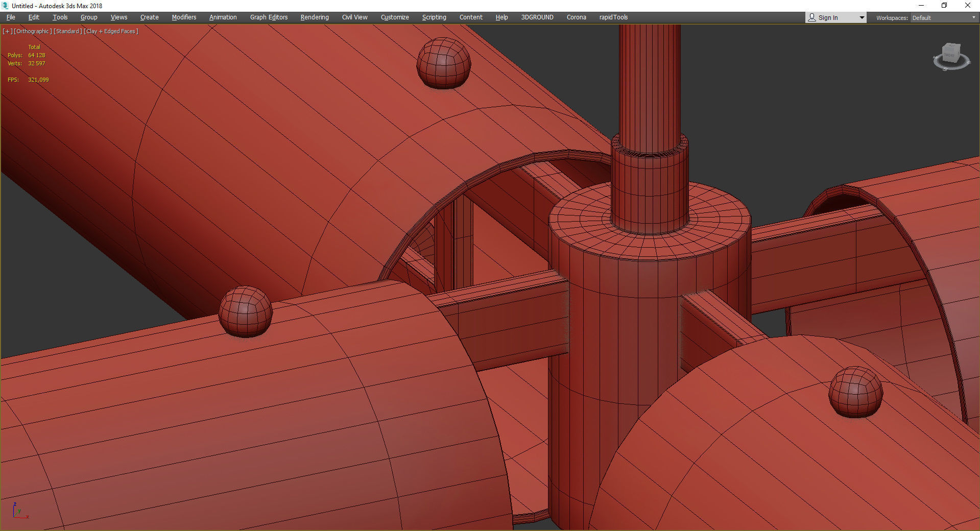Image resolution: width=980 pixels, height=531 pixels.
Task: Open the Corona menu
Action: [x=576, y=17]
